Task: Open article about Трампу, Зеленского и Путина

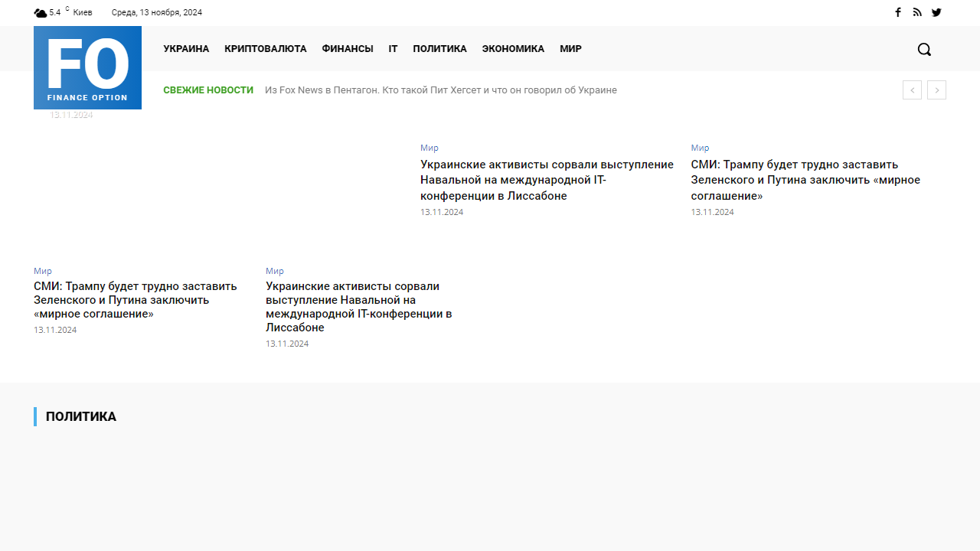Action: (805, 180)
